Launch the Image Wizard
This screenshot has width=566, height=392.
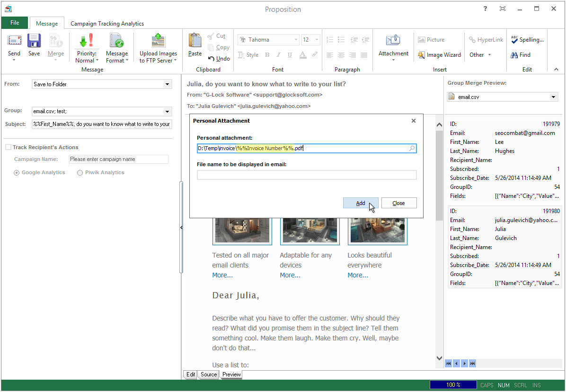click(439, 55)
